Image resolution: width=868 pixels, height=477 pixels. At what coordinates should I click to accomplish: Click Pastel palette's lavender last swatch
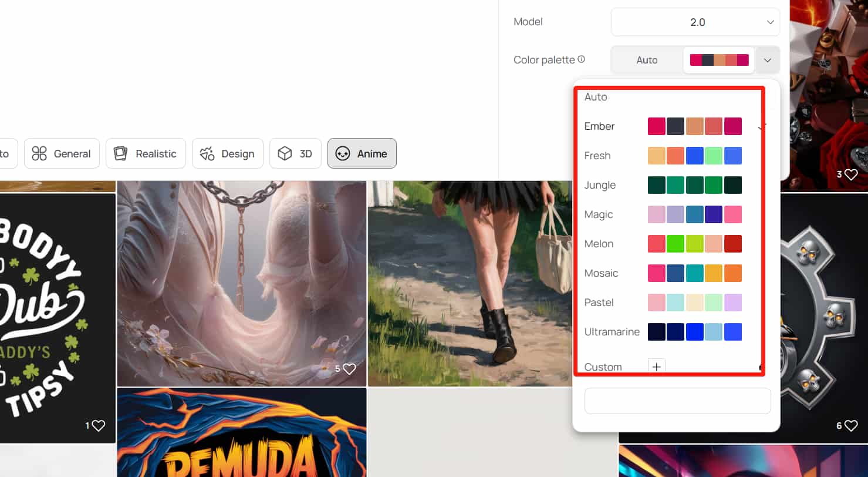pos(733,303)
